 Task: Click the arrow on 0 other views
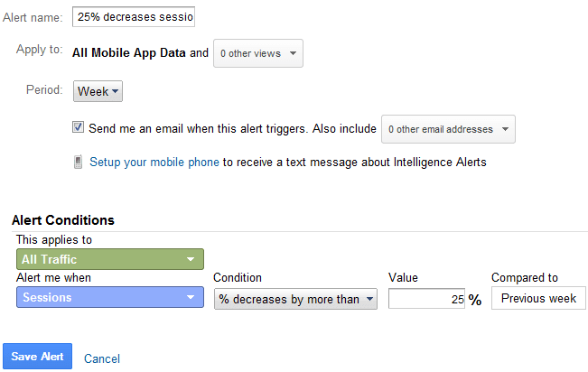(293, 53)
